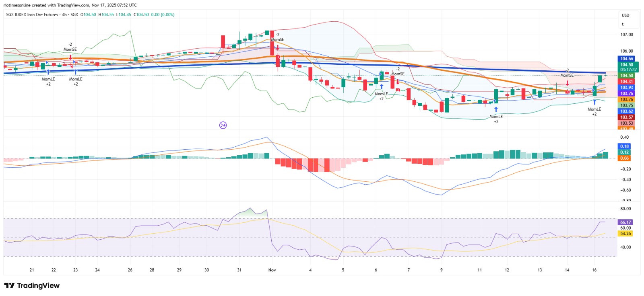Click the low value L104.45

(124, 14)
